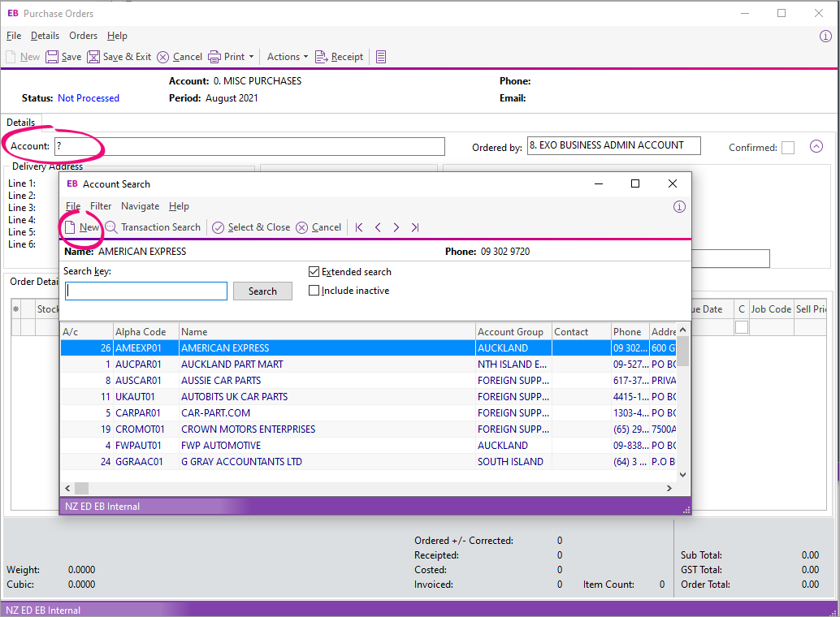Enable the Include inactive checkbox
The height and width of the screenshot is (617, 840).
coord(314,291)
